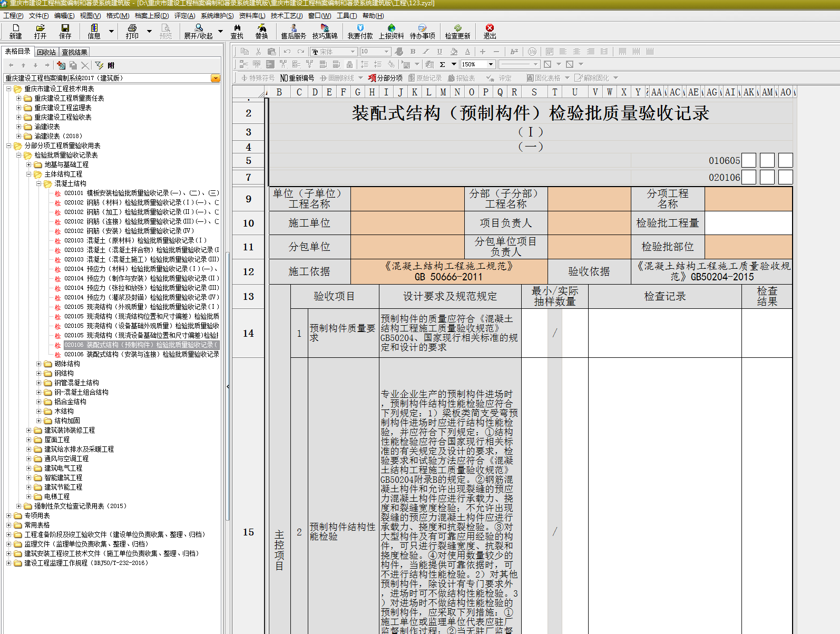Viewport: 840px width, 634px height.
Task: Collapse the 混凝土结构 tree node
Action: (x=38, y=183)
